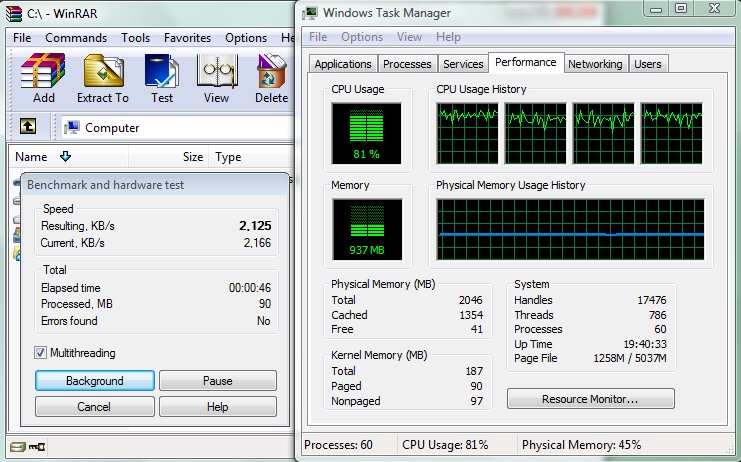Click the first CPU usage history graph

point(467,133)
